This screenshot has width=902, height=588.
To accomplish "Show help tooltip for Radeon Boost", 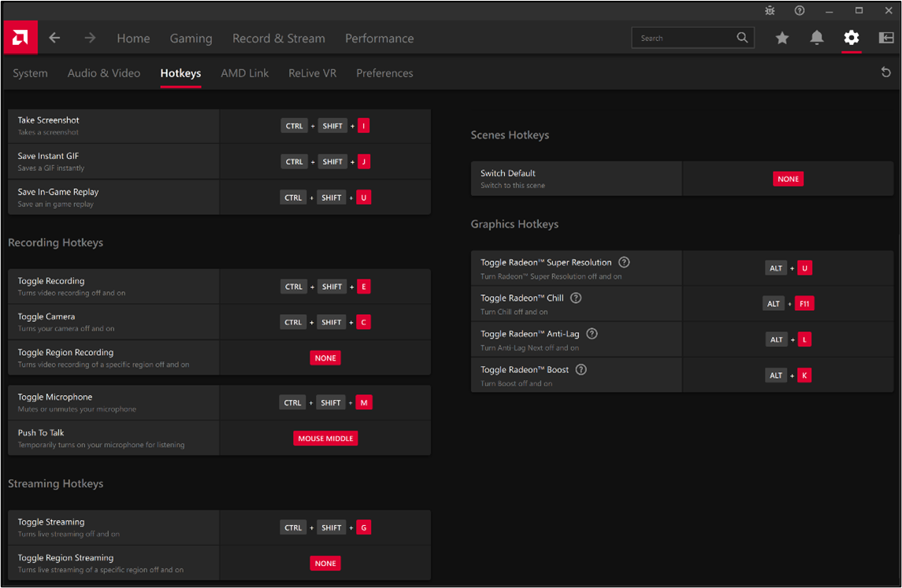I will click(581, 370).
